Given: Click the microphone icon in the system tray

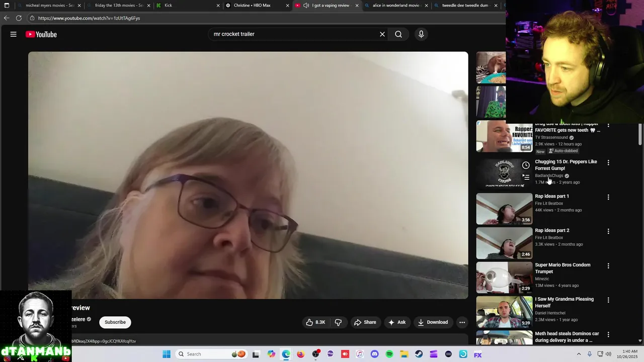Looking at the screenshot, I should pos(590,354).
